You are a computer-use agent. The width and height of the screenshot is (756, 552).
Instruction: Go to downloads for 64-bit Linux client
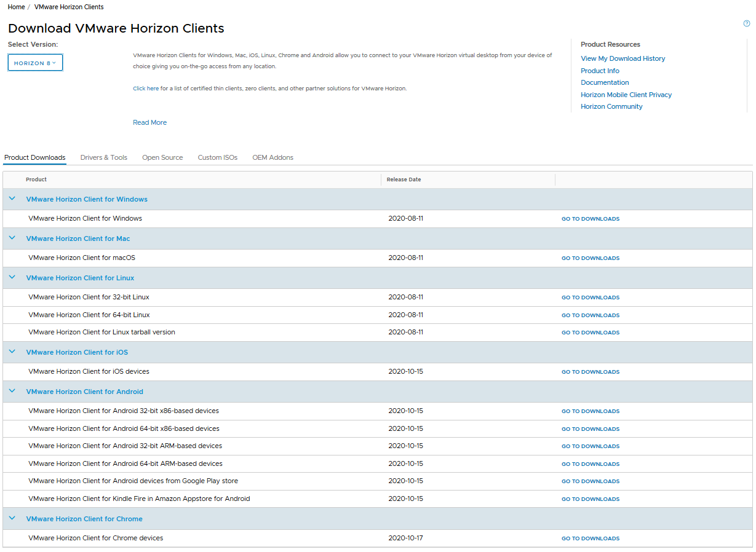(591, 315)
